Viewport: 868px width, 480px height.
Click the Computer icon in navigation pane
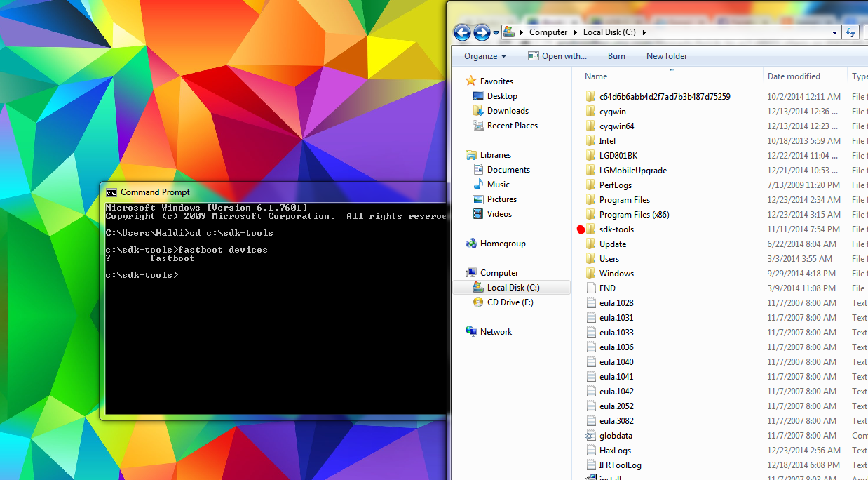(471, 273)
